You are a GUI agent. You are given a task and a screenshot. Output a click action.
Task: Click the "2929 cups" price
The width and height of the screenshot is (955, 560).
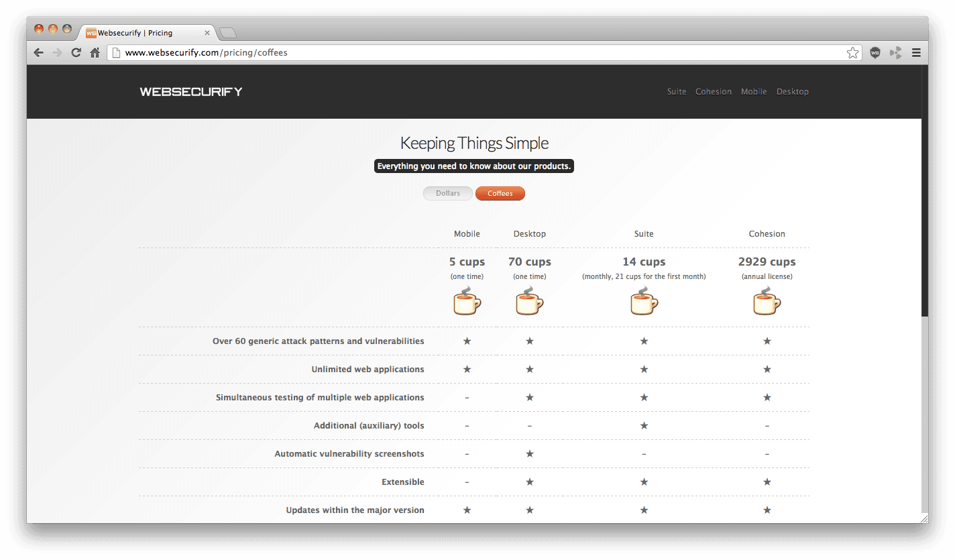click(x=767, y=262)
